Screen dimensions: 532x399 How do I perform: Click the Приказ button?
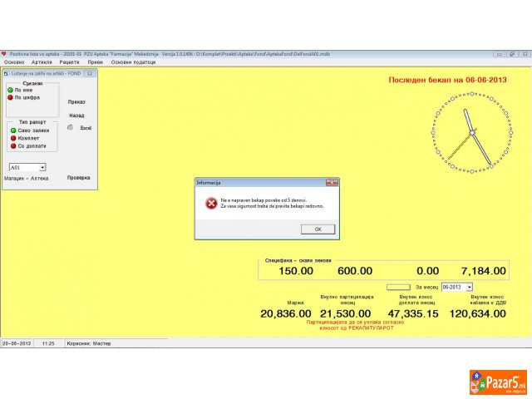coord(76,101)
